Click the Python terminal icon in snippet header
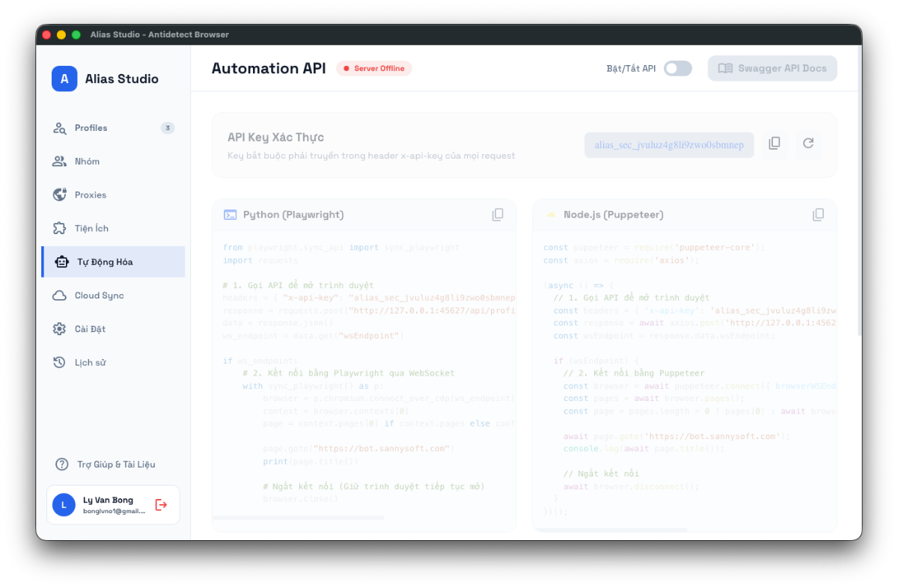Image resolution: width=898 pixels, height=588 pixels. (230, 215)
